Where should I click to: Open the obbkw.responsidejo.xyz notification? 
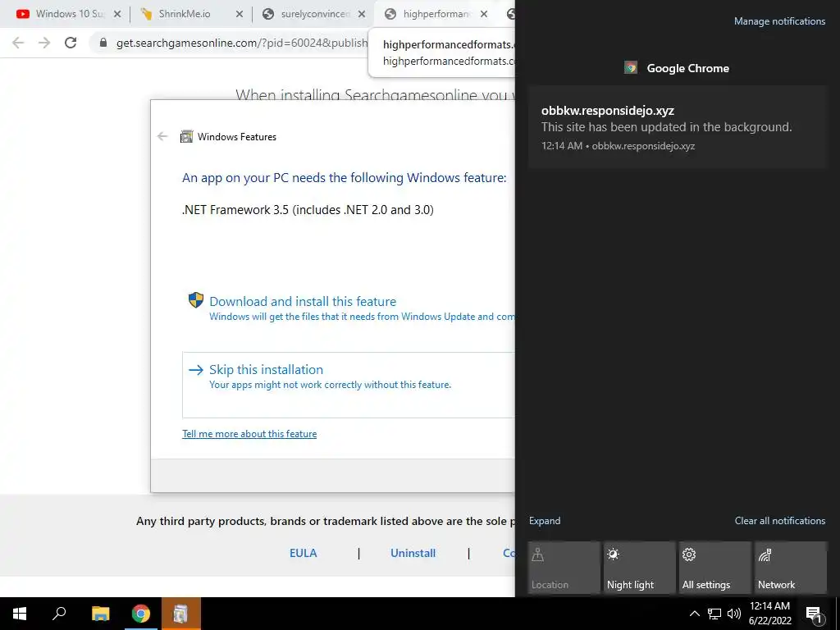click(x=678, y=127)
